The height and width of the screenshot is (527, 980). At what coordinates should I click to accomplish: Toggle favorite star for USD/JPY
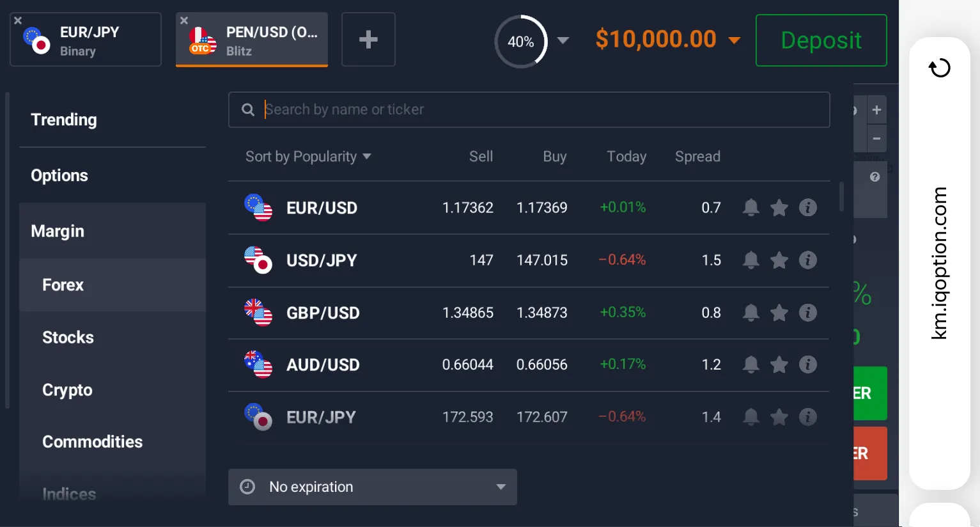[x=779, y=260]
